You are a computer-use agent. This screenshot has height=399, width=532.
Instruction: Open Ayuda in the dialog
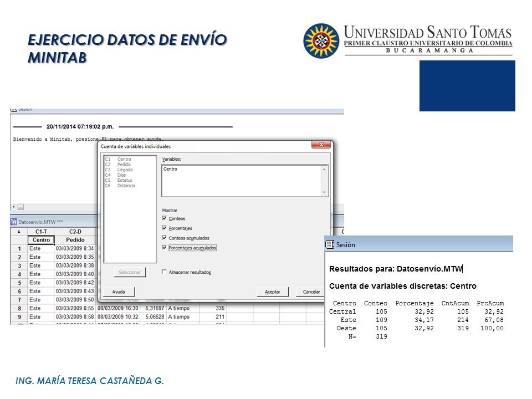pyautogui.click(x=119, y=292)
